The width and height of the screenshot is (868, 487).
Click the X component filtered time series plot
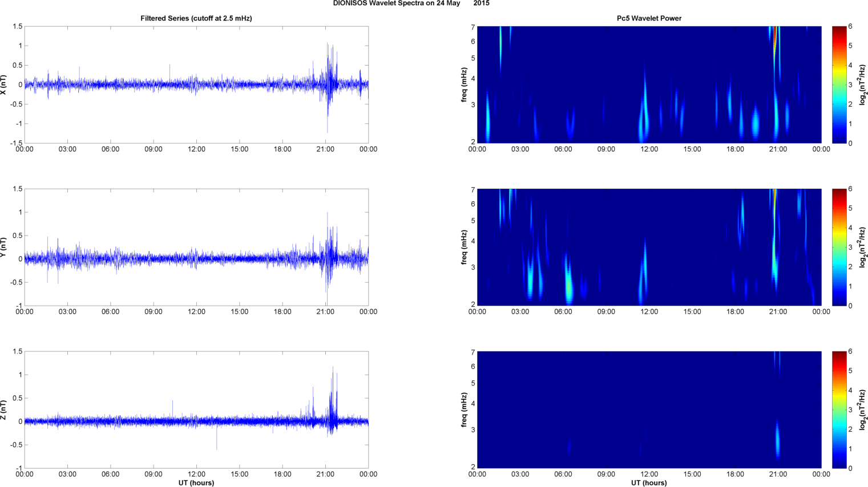(x=196, y=84)
